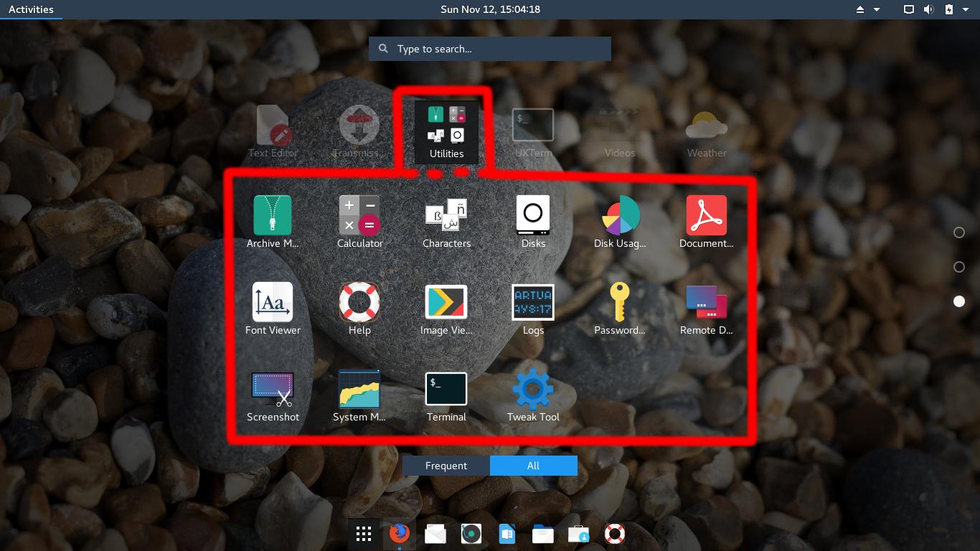Launch the Calculator utility

pos(359,215)
